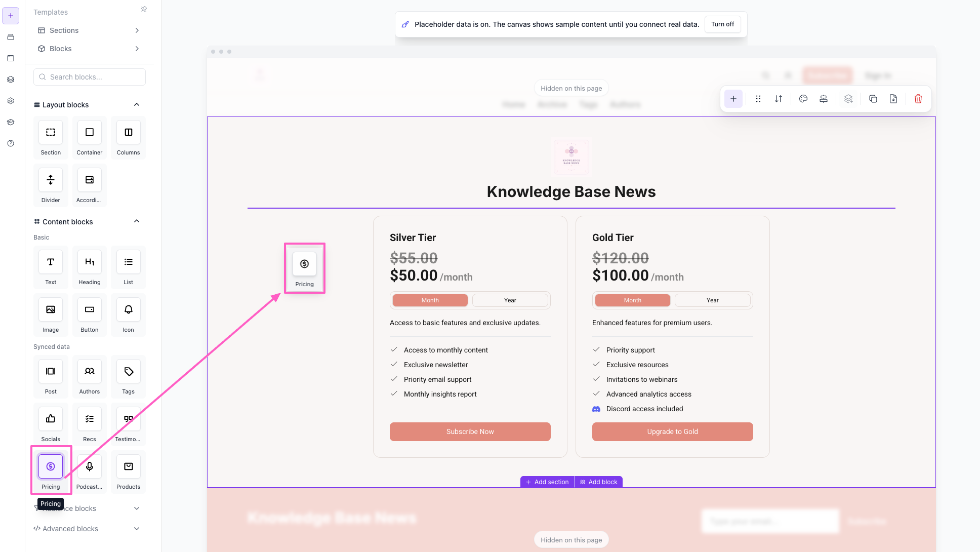Viewport: 980px width, 552px height.
Task: Select Month billing on Gold Tier
Action: [x=632, y=300]
